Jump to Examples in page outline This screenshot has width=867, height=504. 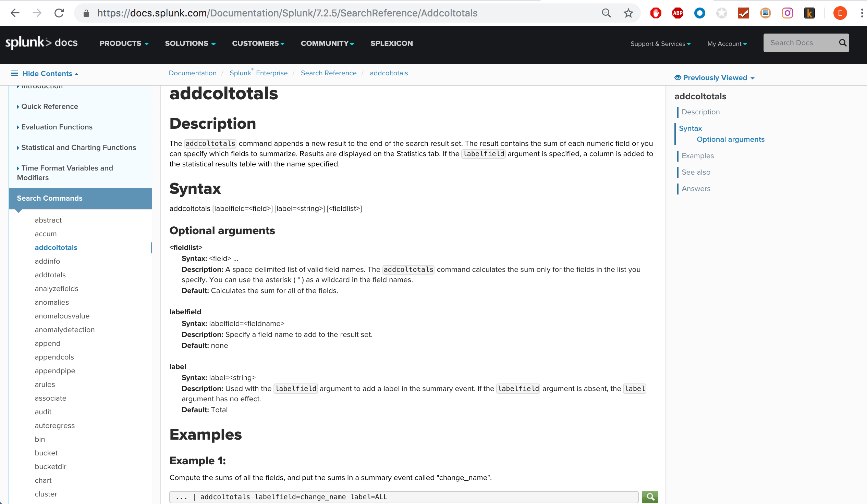(698, 156)
